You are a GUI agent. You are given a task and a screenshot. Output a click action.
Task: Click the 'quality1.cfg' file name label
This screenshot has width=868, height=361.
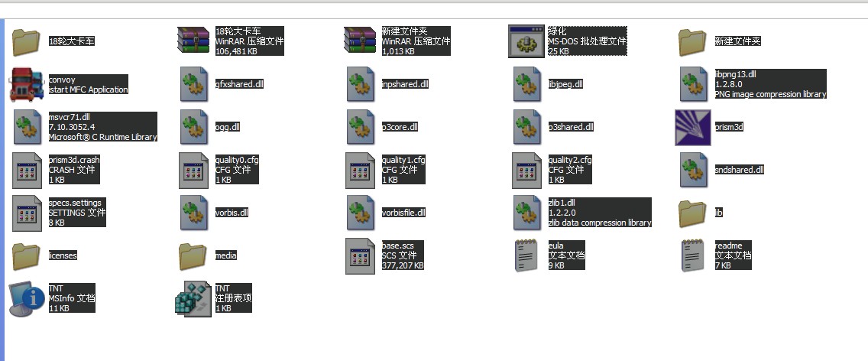pos(403,160)
